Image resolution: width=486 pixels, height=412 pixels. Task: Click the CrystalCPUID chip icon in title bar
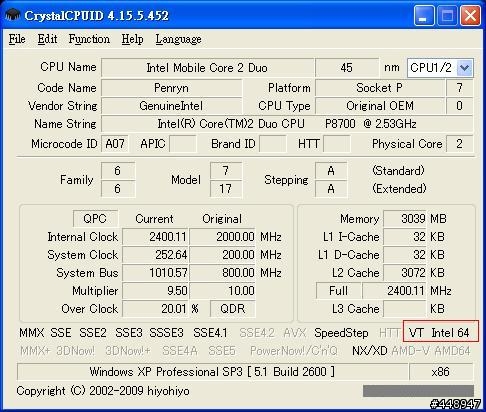point(12,15)
